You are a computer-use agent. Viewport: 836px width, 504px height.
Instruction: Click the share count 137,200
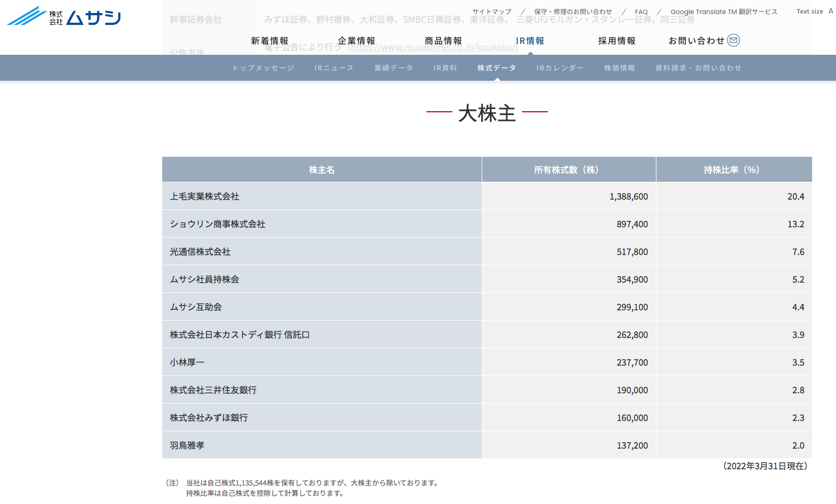point(632,445)
